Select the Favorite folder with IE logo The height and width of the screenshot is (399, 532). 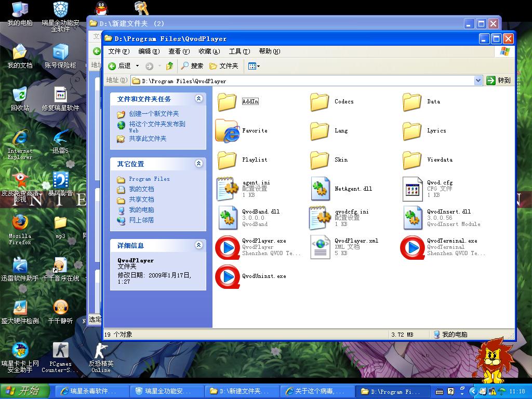(227, 130)
